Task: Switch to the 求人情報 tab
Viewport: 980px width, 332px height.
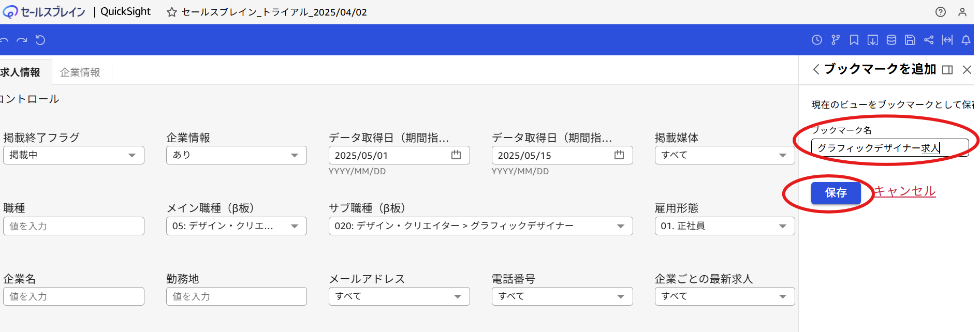Action: (x=22, y=72)
